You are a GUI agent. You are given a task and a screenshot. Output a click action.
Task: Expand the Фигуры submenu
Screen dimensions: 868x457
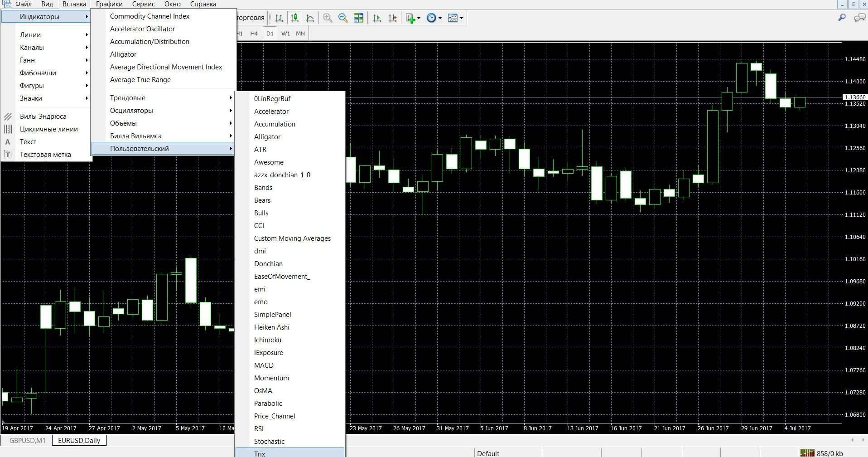coord(47,86)
